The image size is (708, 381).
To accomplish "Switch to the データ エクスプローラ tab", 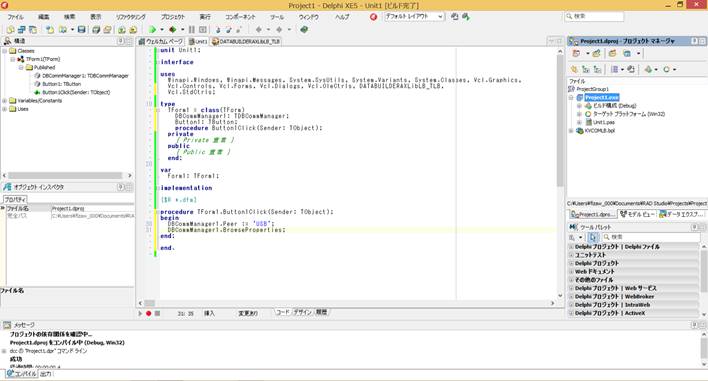I will pyautogui.click(x=681, y=214).
